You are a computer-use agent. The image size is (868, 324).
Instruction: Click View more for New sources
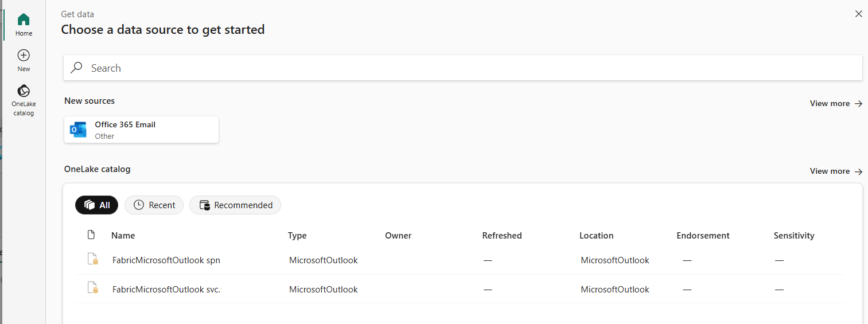click(836, 103)
